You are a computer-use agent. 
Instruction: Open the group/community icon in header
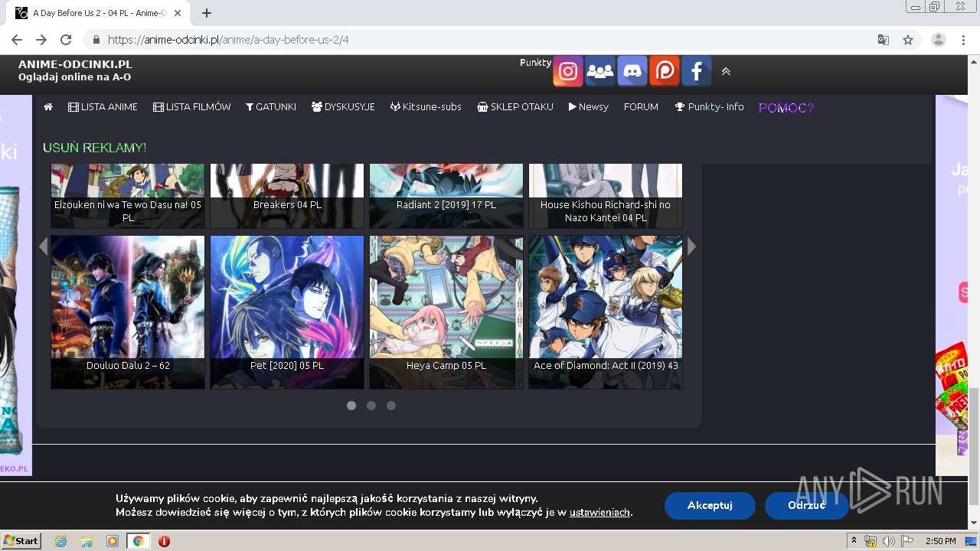[x=600, y=71]
